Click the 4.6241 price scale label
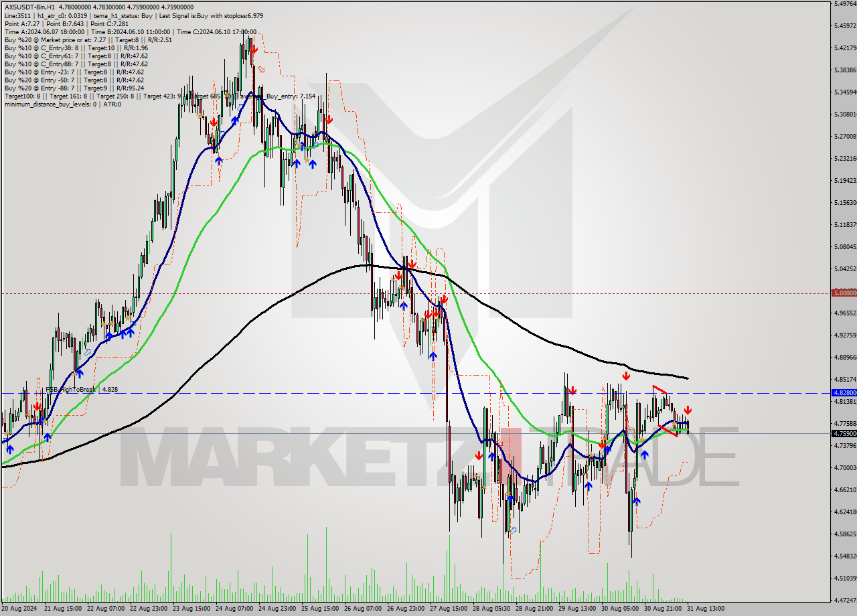857x616 pixels. pyautogui.click(x=845, y=512)
